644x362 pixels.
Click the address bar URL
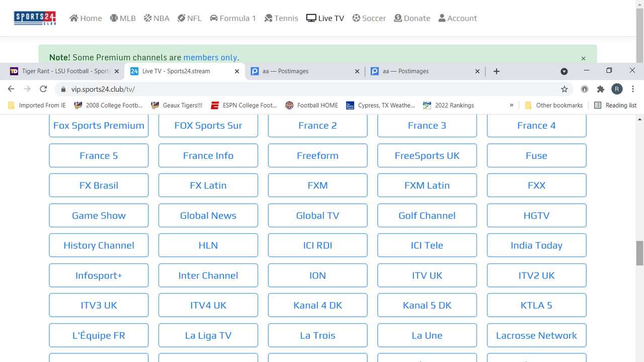pos(103,89)
